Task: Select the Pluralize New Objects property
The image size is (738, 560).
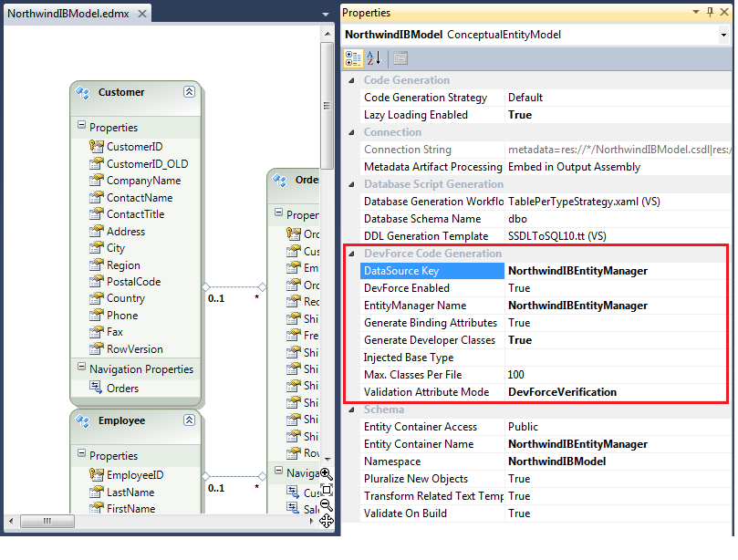Action: [x=416, y=479]
